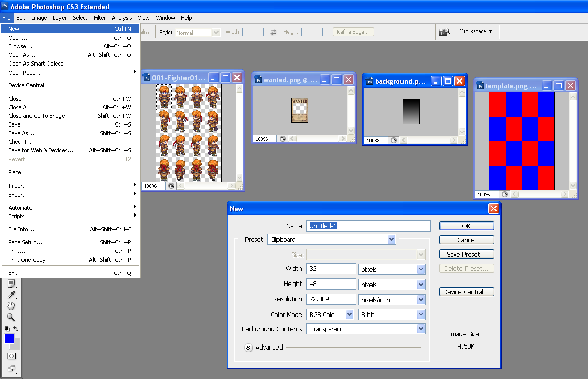Change the screen mode
Screen dimensions: 588x379
tap(11, 369)
